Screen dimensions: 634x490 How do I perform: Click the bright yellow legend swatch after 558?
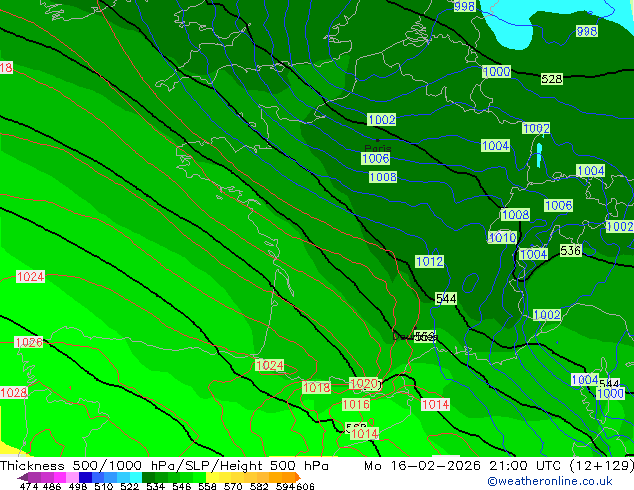pyautogui.click(x=212, y=477)
